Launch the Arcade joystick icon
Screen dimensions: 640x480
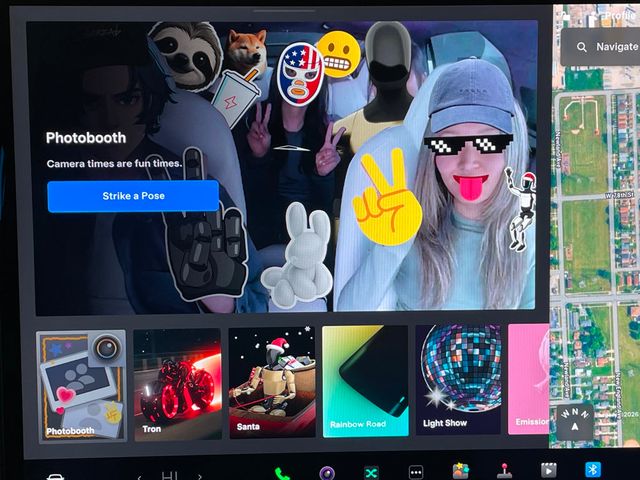[x=504, y=471]
